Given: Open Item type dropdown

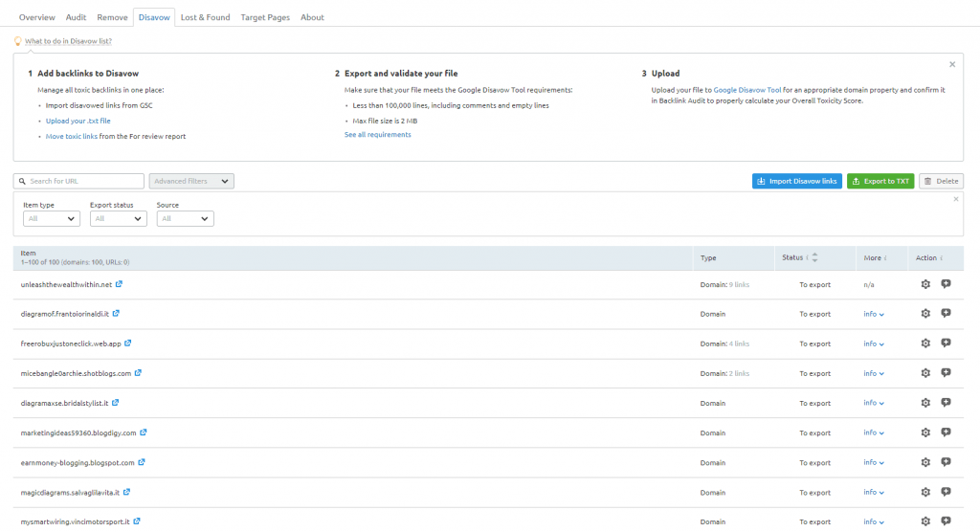Looking at the screenshot, I should (52, 219).
